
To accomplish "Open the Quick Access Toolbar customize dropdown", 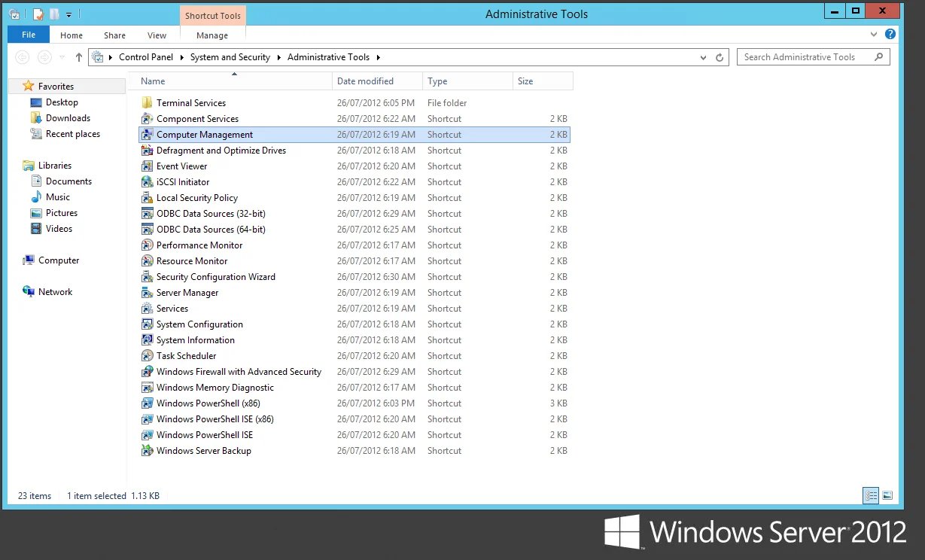I will coord(68,14).
